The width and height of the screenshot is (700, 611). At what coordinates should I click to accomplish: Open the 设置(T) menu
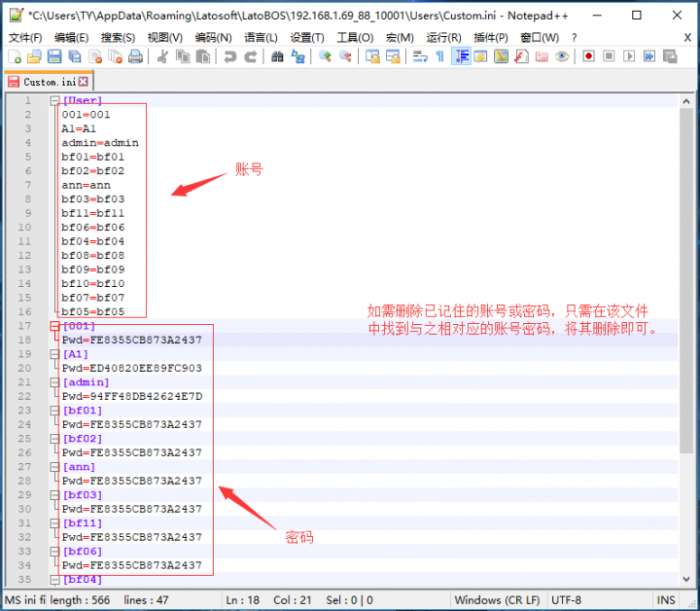click(307, 38)
